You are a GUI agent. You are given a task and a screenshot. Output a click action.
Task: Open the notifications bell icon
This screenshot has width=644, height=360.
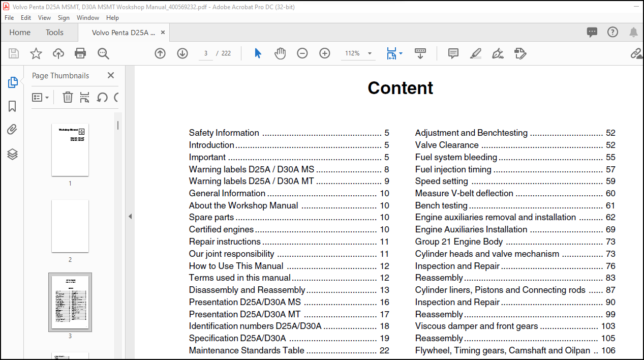(x=633, y=33)
